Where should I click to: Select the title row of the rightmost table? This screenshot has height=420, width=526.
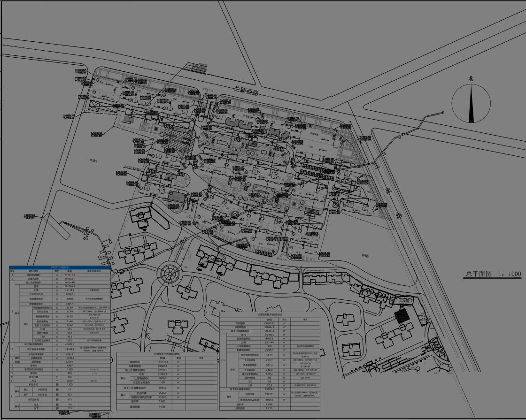pos(269,313)
